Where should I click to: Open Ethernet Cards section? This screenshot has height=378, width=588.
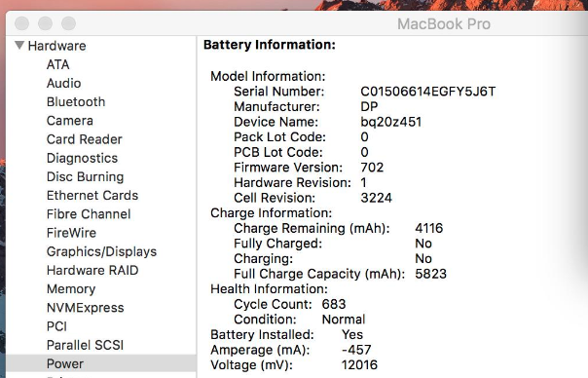pos(92,196)
